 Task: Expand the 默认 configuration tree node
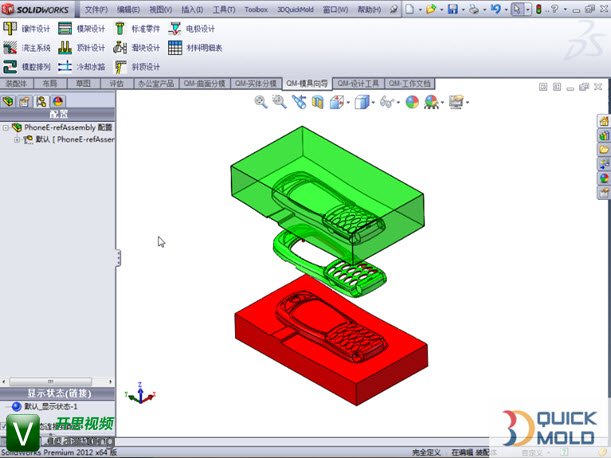17,140
